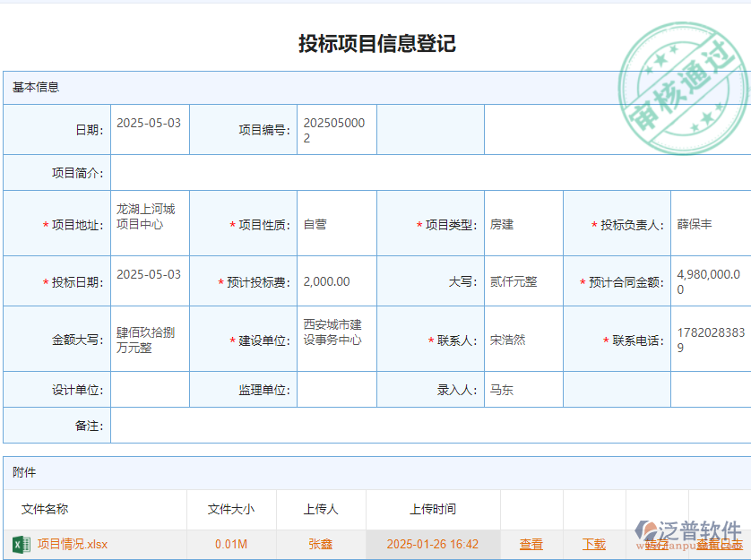Screen dimensions: 751x560
Task: Click the 上传时间 column header
Action: [433, 509]
